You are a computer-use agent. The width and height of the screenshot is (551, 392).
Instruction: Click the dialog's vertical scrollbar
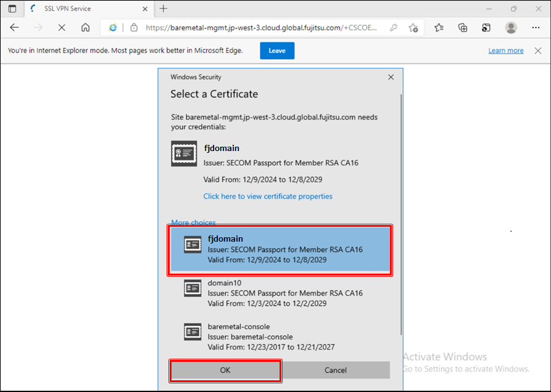click(x=401, y=214)
